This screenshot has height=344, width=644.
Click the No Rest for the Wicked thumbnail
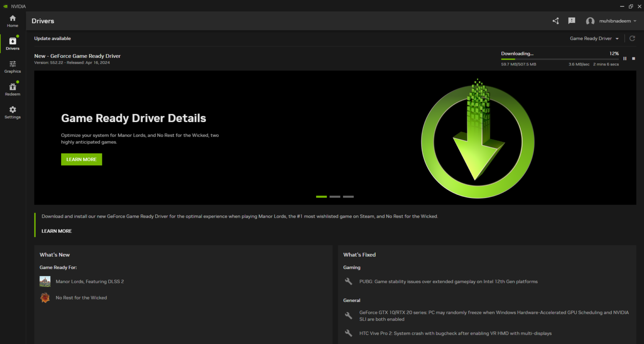45,298
